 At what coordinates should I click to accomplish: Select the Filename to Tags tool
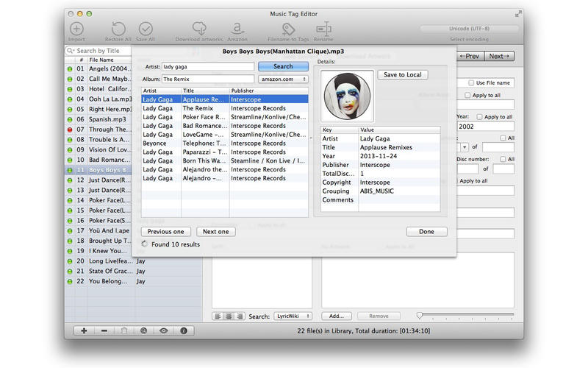click(287, 29)
